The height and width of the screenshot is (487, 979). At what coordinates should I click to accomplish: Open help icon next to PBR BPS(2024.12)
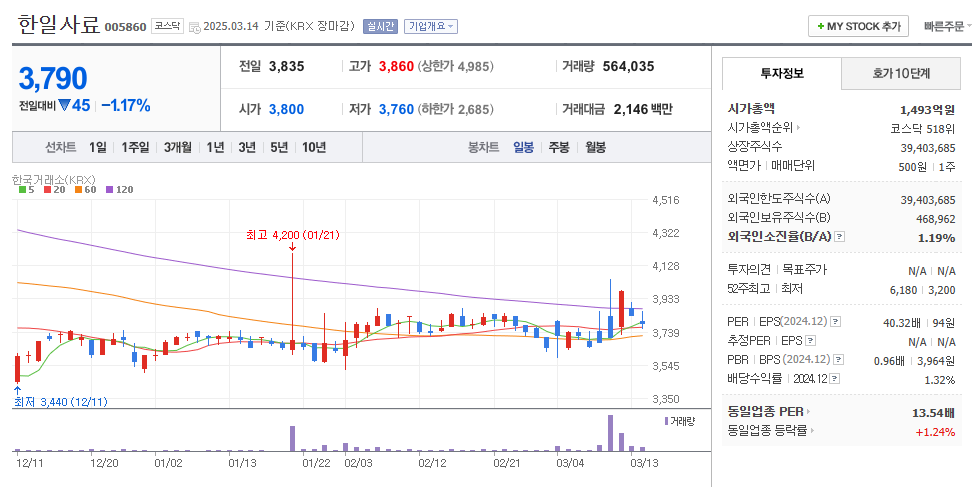pyautogui.click(x=839, y=360)
